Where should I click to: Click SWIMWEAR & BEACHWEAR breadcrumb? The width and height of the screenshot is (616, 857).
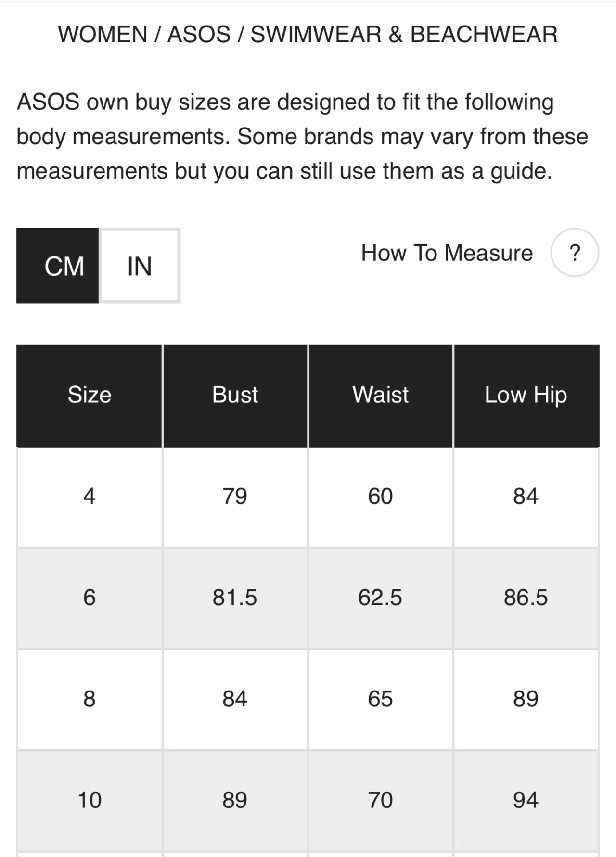pos(404,35)
